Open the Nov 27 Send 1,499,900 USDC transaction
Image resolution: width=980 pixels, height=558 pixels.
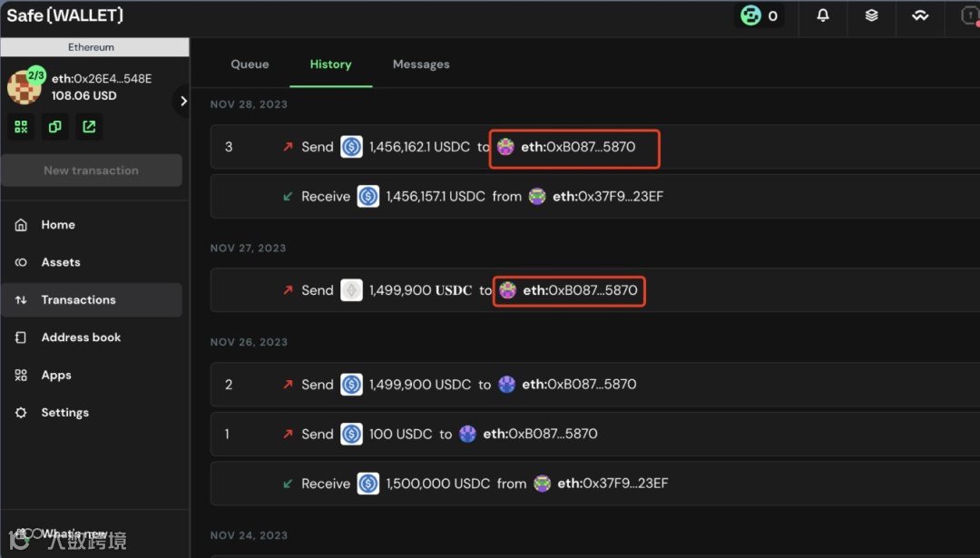coord(595,290)
